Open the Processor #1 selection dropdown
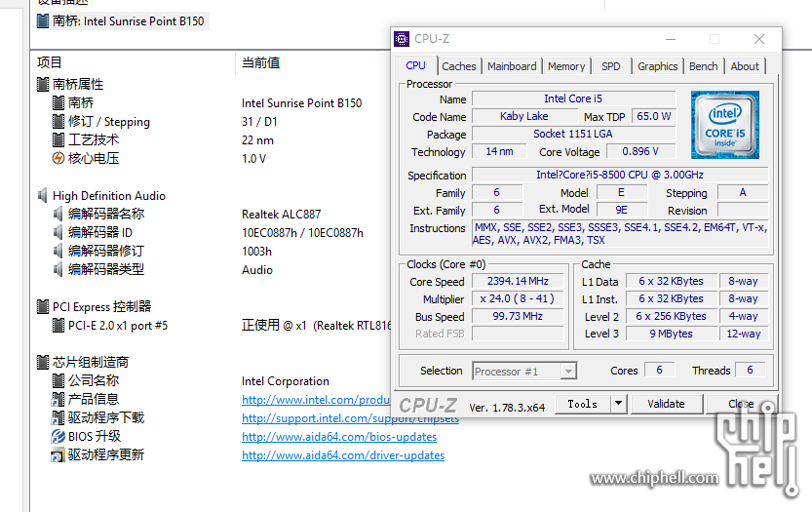This screenshot has width=812, height=512. click(x=524, y=371)
